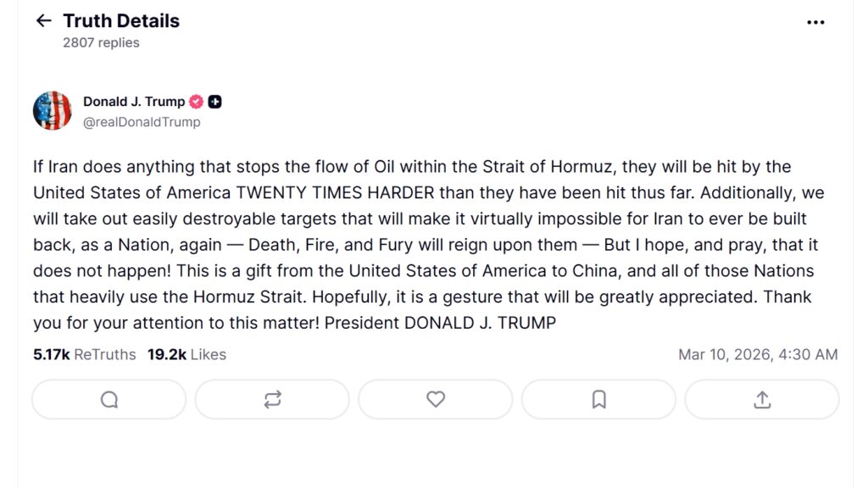View the 19.2k Likes list

(186, 355)
